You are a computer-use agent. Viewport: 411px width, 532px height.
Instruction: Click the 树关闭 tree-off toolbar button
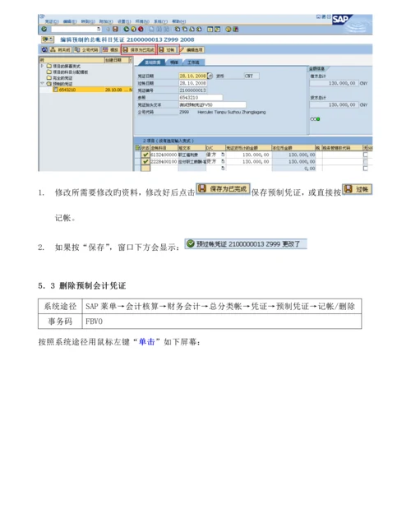pyautogui.click(x=60, y=49)
